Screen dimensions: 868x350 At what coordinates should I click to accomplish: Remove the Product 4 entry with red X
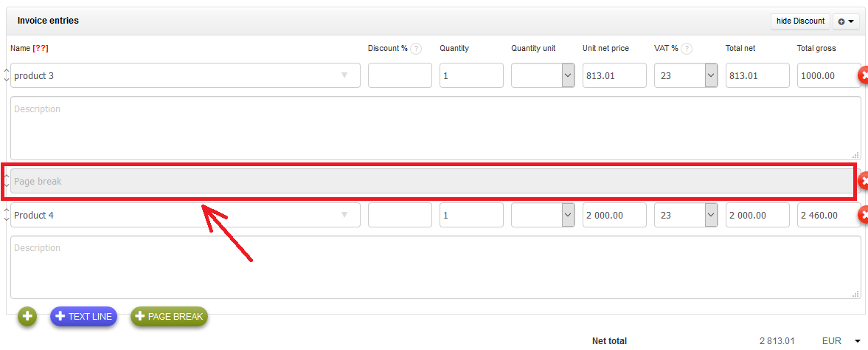[864, 215]
